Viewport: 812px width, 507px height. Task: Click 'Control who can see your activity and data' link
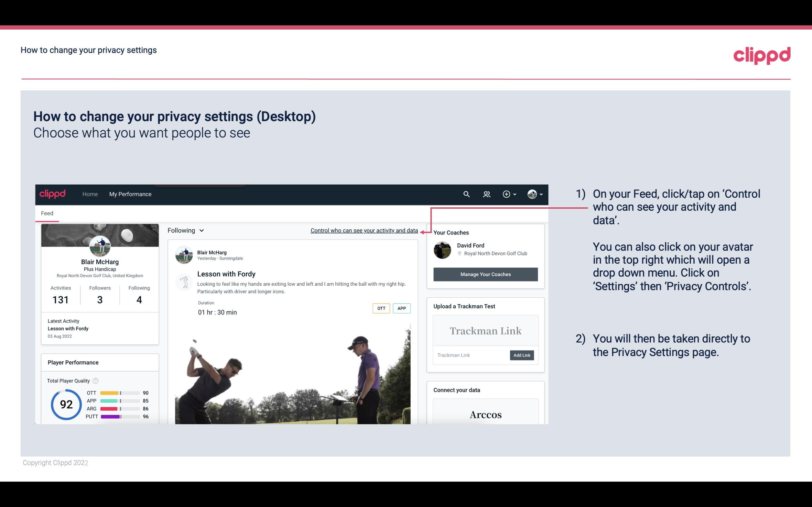point(364,230)
